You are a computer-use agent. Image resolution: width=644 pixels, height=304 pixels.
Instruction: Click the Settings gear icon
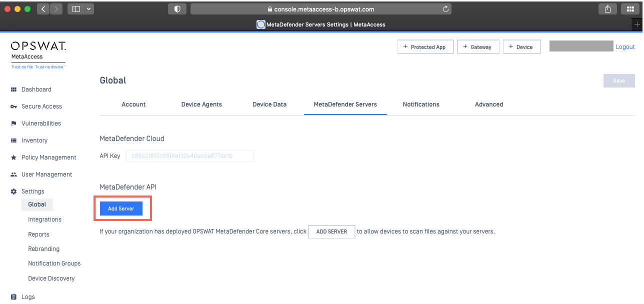[x=14, y=191]
